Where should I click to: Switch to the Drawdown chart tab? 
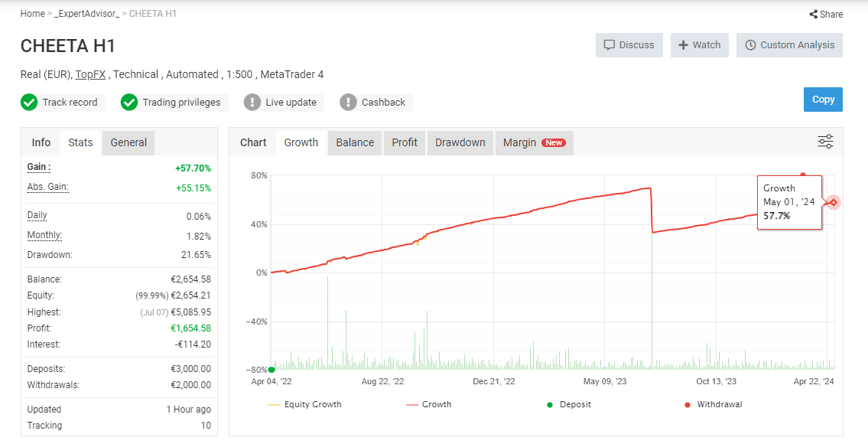[460, 142]
